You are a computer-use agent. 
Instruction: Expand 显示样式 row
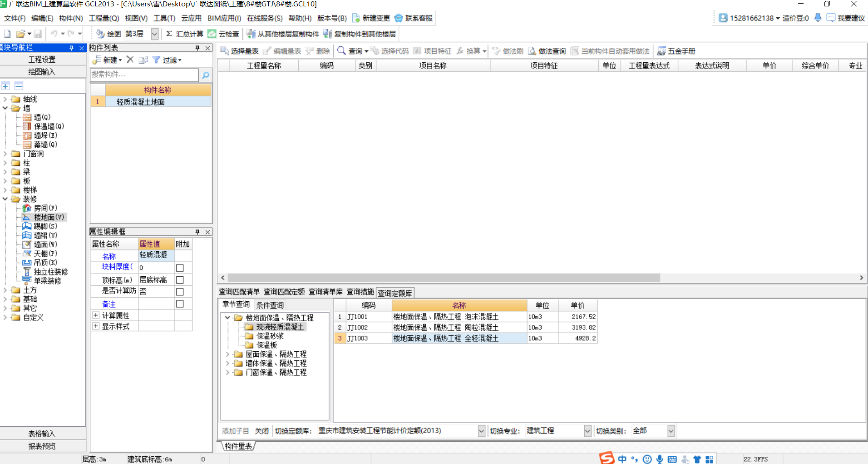click(96, 326)
